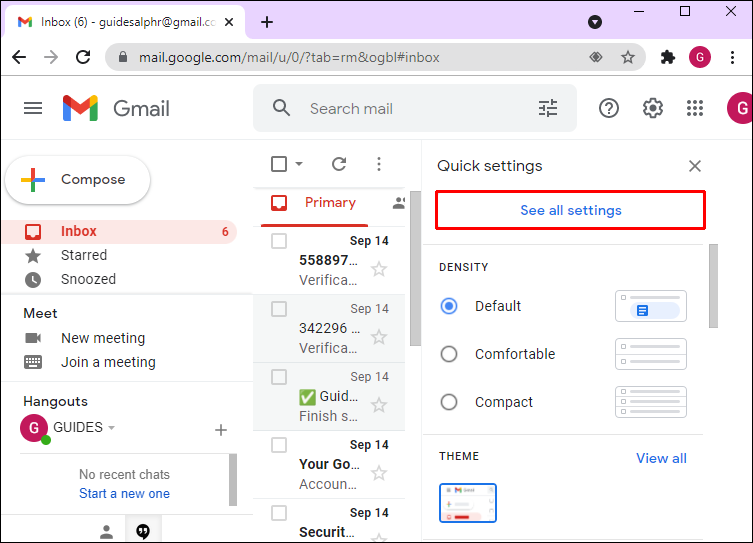
Task: Click the GUIDES Hangouts avatar
Action: (x=34, y=428)
